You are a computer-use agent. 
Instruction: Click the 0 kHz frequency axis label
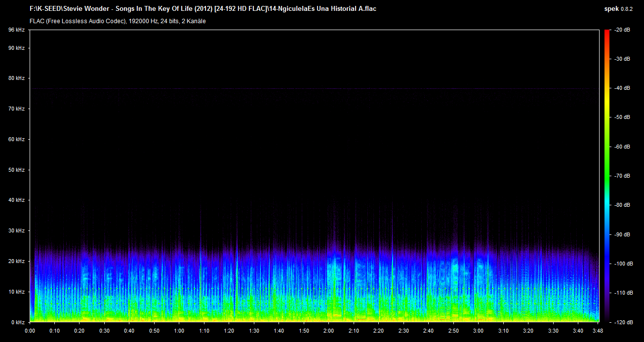coord(18,322)
